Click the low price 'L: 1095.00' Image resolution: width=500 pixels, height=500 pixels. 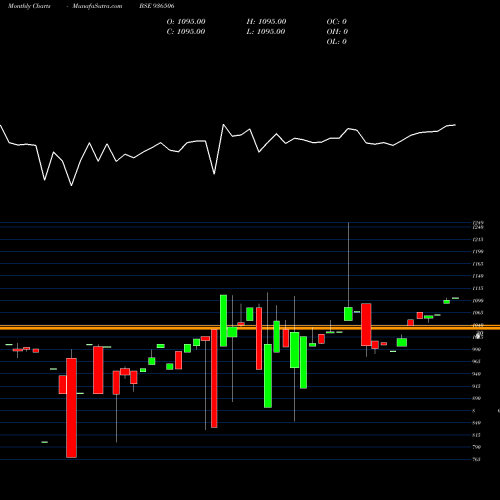coord(266,32)
